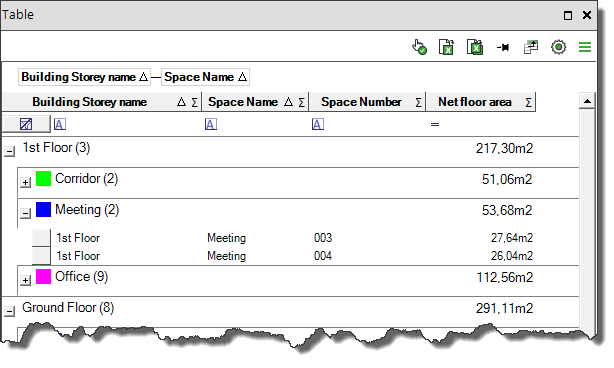Collapse the Ground Floor (8) group
The height and width of the screenshot is (368, 614).
9,311
